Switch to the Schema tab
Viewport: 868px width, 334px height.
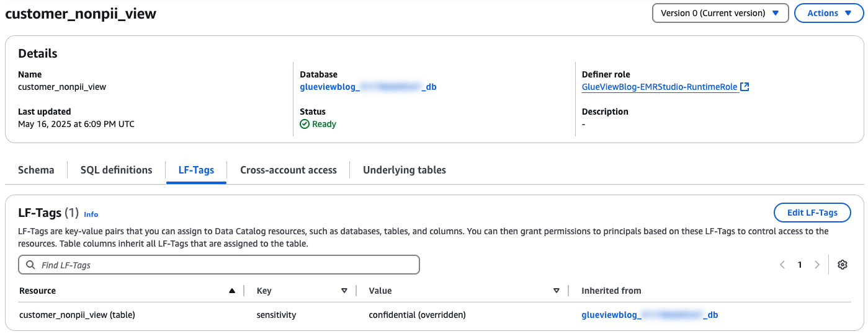(36, 170)
